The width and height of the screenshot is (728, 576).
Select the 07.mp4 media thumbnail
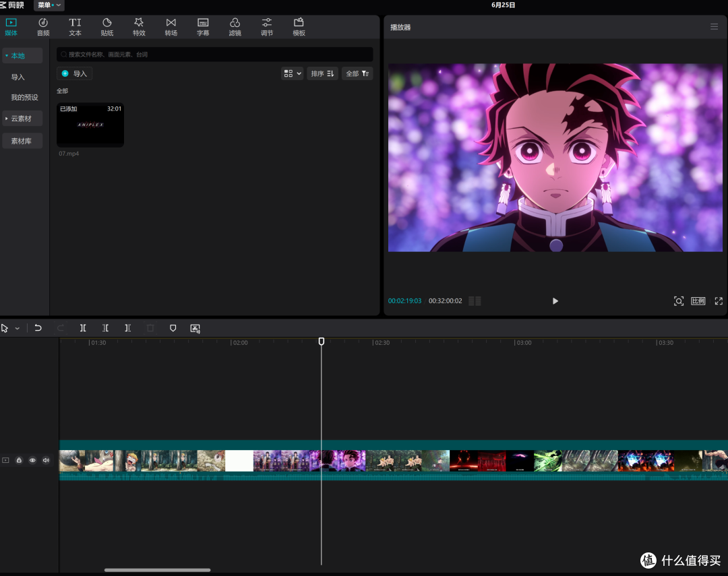pyautogui.click(x=90, y=125)
